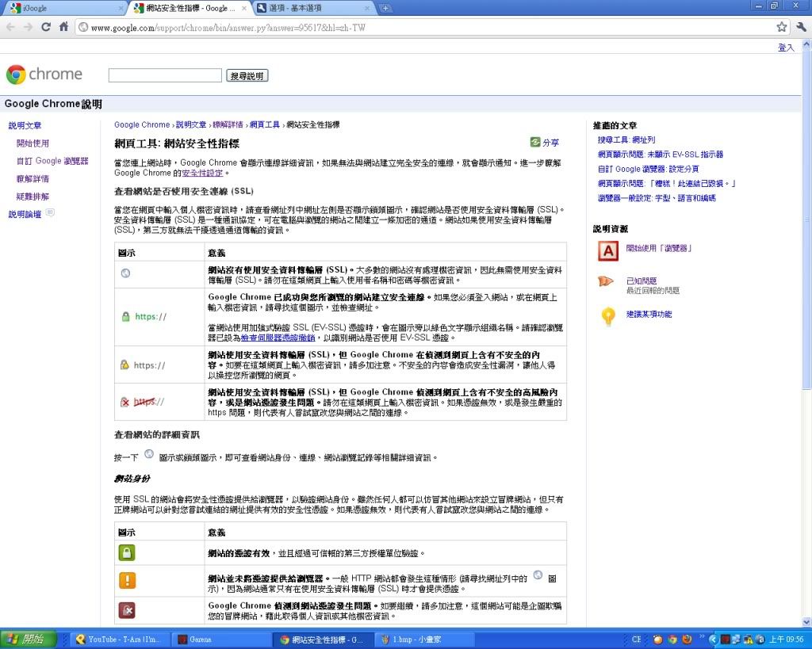Switch to the Garena taskbar window
812x649 pixels.
[x=220, y=639]
